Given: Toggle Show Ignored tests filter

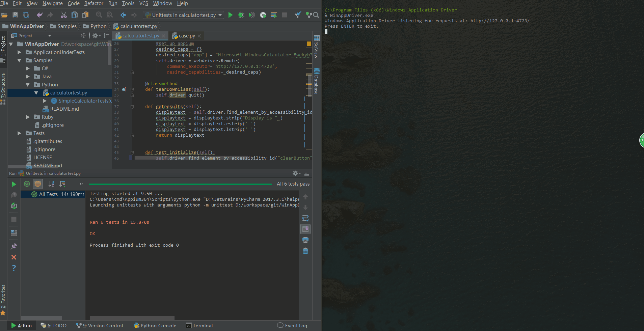Looking at the screenshot, I should click(x=38, y=184).
